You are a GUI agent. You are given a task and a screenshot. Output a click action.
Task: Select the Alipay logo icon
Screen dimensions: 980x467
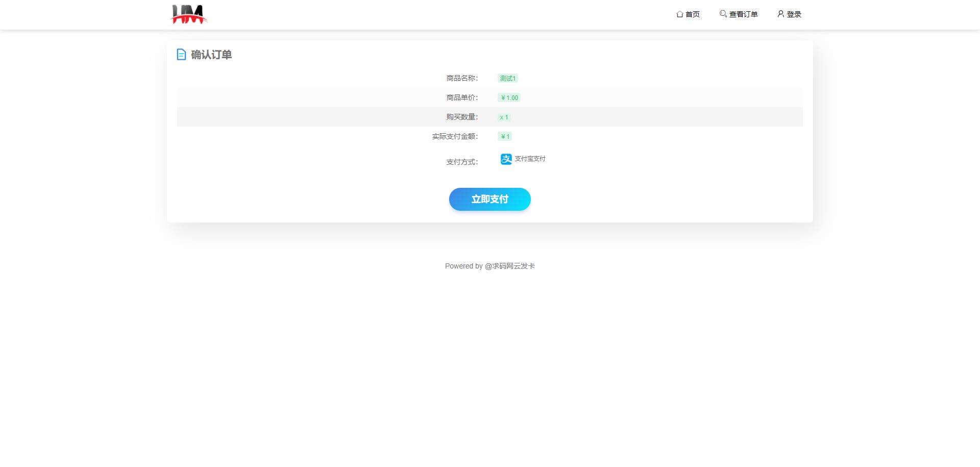tap(506, 159)
